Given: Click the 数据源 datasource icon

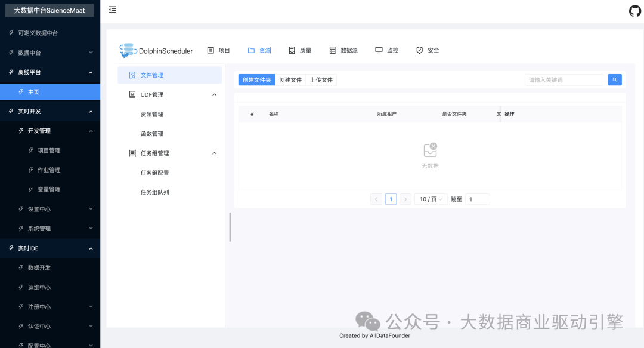Looking at the screenshot, I should point(333,51).
